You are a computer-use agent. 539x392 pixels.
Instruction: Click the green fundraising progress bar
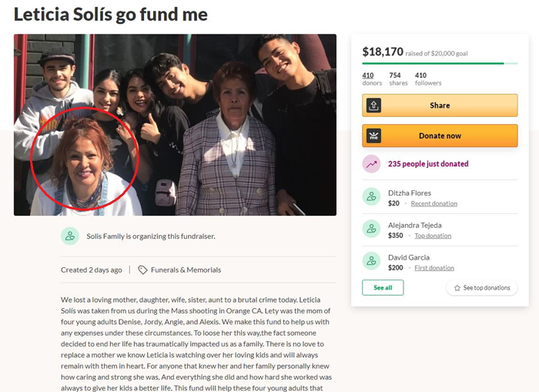point(433,63)
